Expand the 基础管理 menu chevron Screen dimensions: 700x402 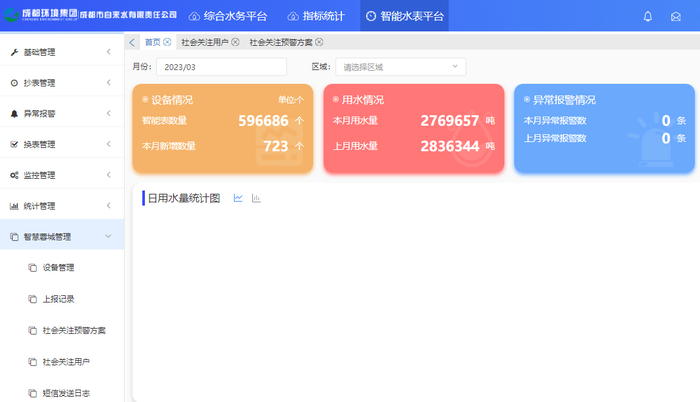point(108,52)
